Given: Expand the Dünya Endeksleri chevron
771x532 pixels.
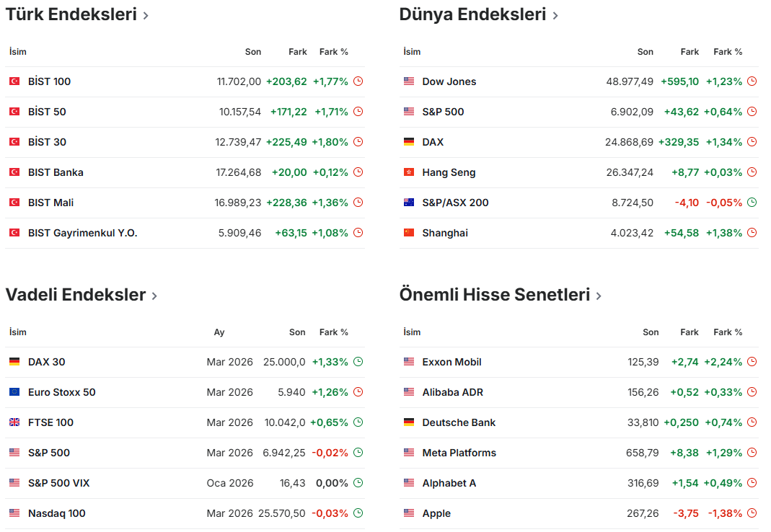Looking at the screenshot, I should pos(555,15).
